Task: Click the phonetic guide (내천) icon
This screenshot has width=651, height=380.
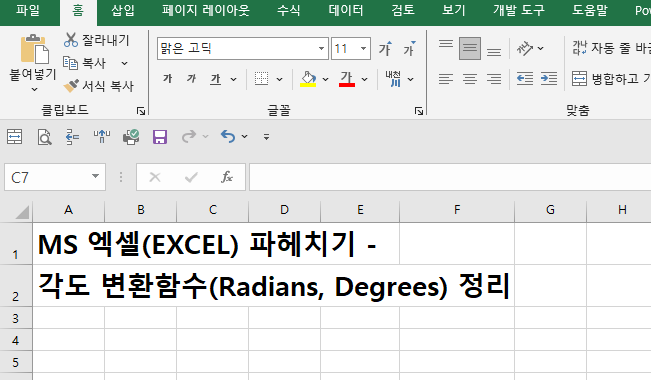Action: pos(393,78)
